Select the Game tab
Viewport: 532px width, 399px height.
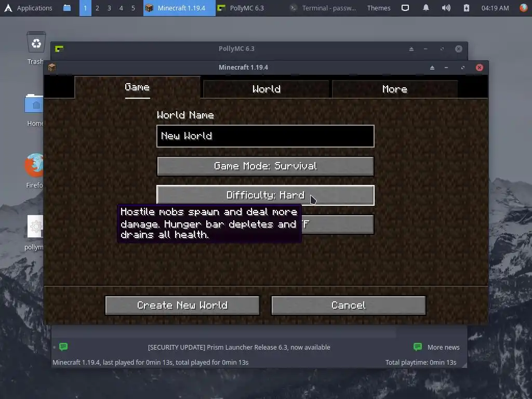pyautogui.click(x=137, y=87)
